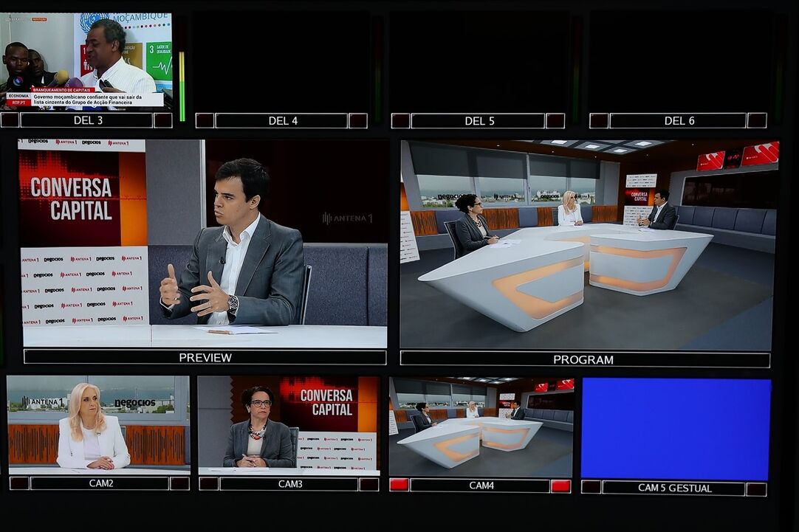Select the blue CAM 5 GESTUAL feed
Image resolution: width=799 pixels, height=532 pixels.
tap(676, 428)
